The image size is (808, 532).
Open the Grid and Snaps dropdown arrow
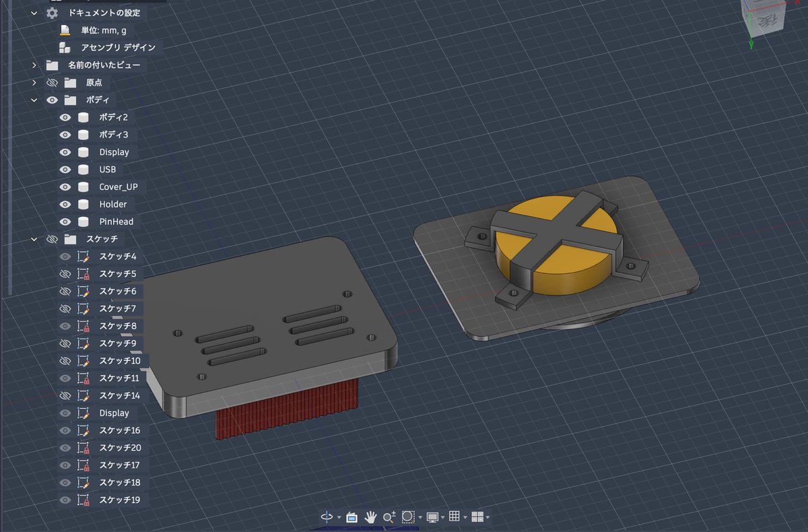click(x=465, y=517)
